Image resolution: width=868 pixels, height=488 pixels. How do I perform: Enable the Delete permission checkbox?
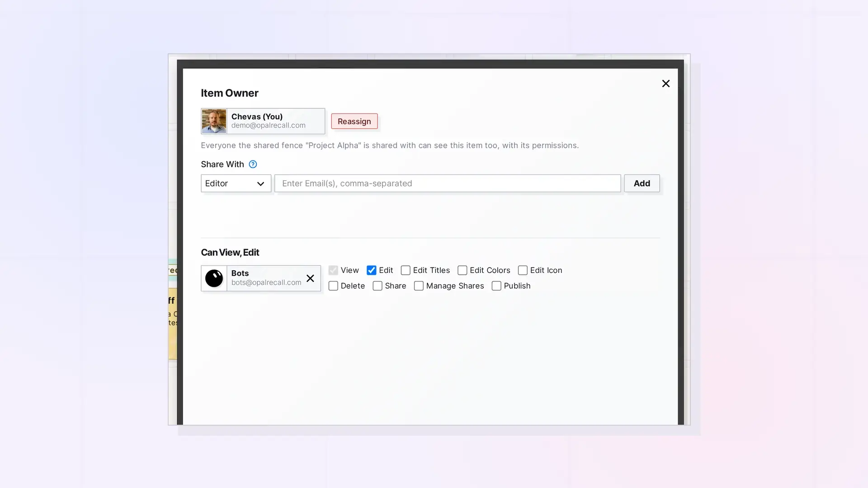(x=333, y=286)
